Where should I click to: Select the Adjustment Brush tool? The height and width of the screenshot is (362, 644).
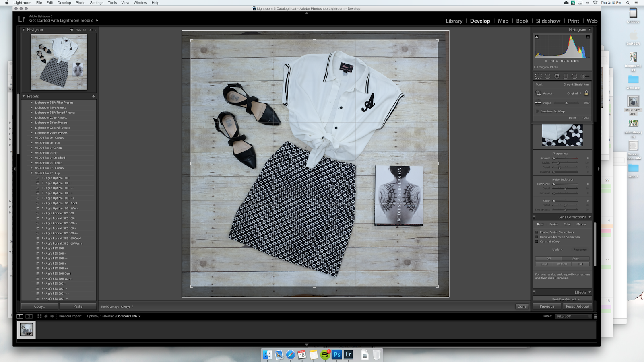[585, 76]
